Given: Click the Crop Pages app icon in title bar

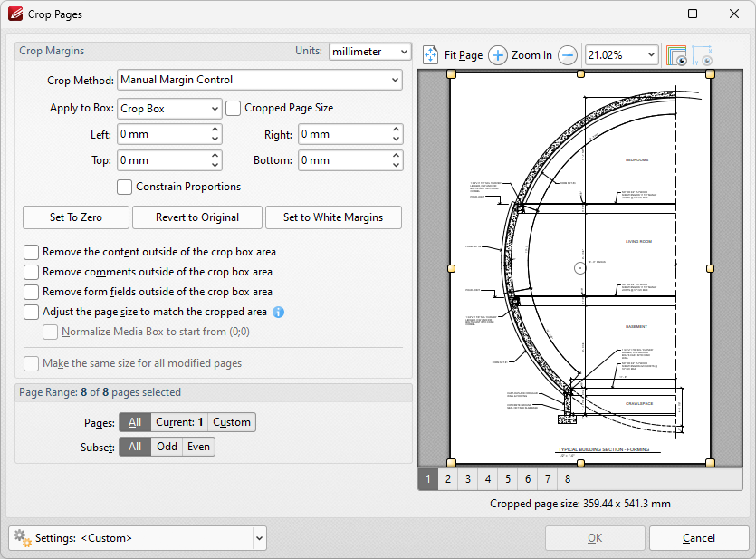Looking at the screenshot, I should click(x=15, y=14).
